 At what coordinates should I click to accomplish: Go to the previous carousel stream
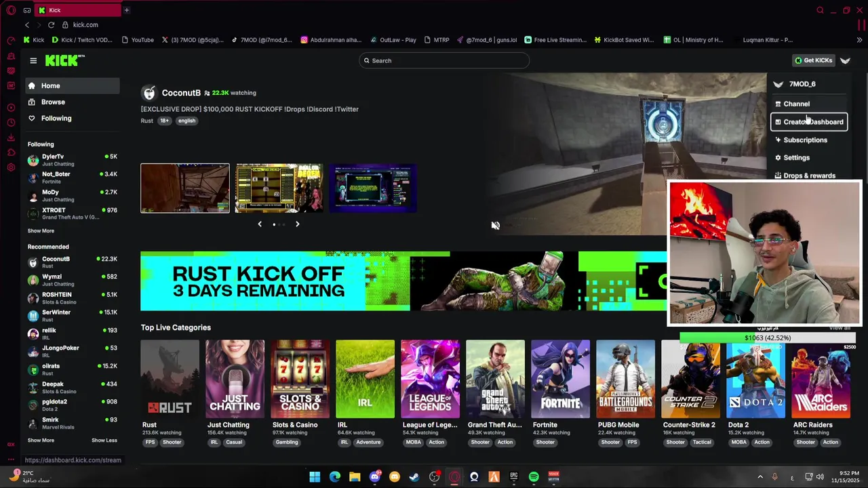pos(260,224)
